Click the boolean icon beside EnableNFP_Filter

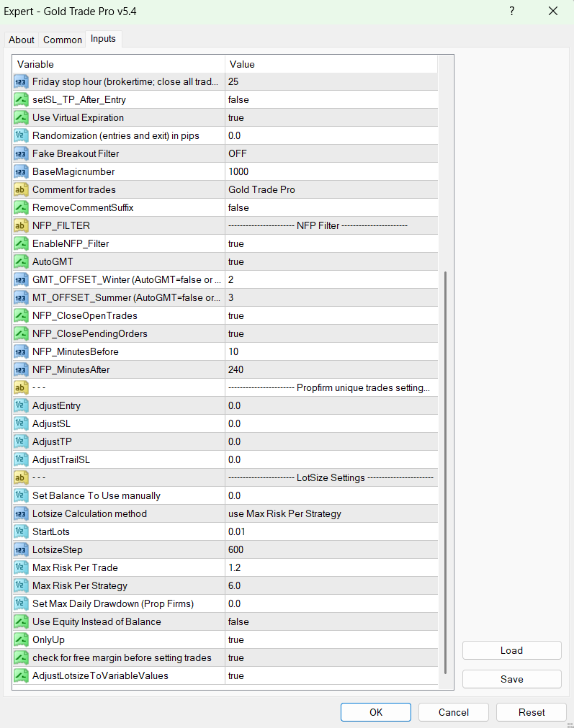(21, 243)
